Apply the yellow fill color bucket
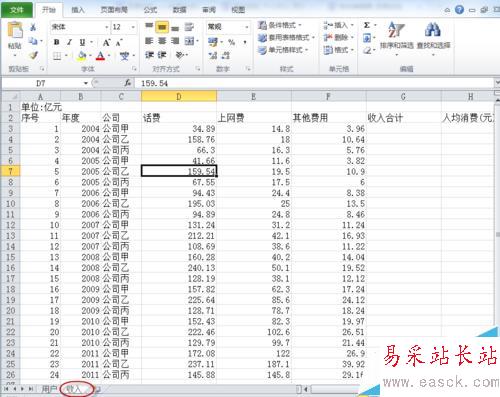 [81, 56]
